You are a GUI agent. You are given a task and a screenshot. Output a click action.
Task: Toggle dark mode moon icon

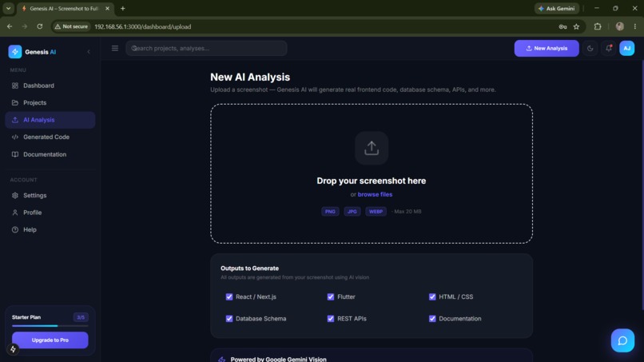pos(590,48)
